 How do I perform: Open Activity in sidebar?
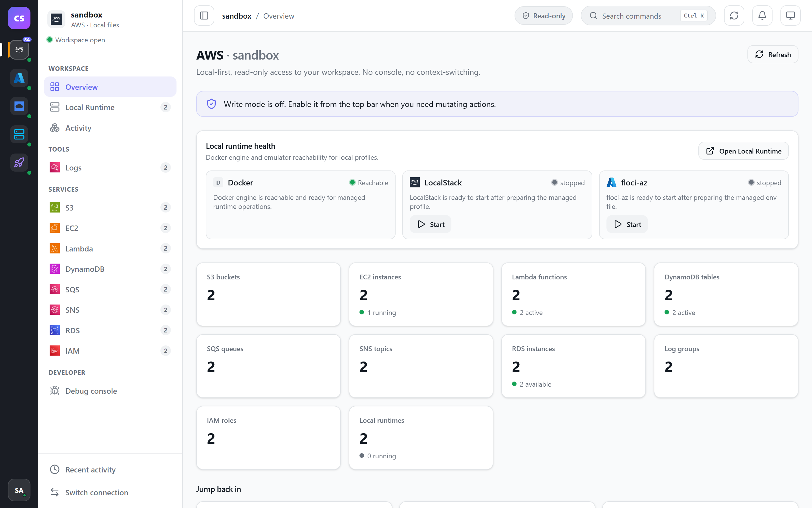(x=110, y=128)
